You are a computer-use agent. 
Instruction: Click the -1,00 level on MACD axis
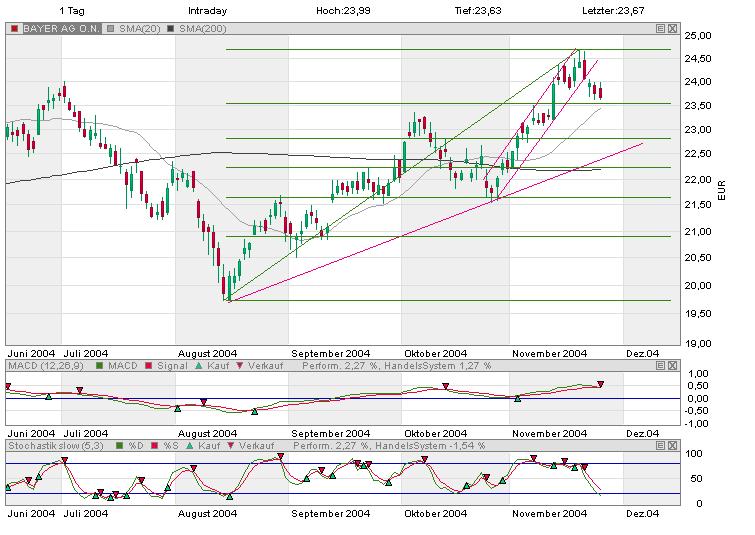[696, 424]
